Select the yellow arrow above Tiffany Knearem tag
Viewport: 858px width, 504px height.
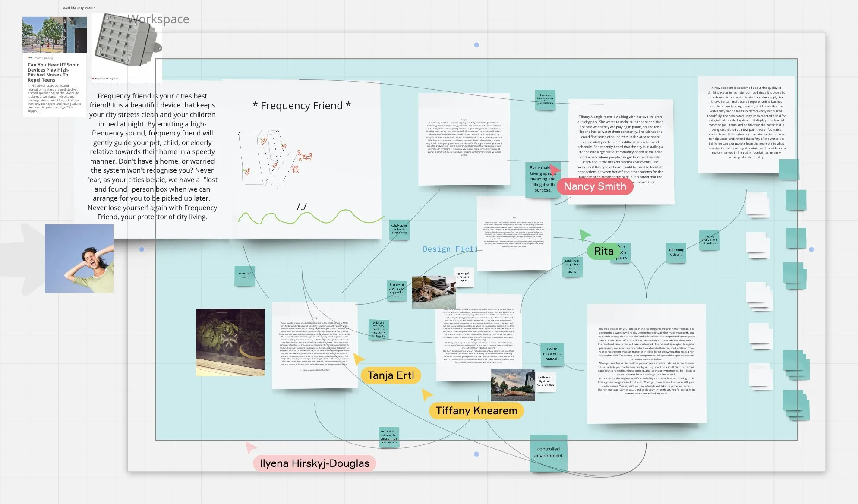pyautogui.click(x=426, y=394)
